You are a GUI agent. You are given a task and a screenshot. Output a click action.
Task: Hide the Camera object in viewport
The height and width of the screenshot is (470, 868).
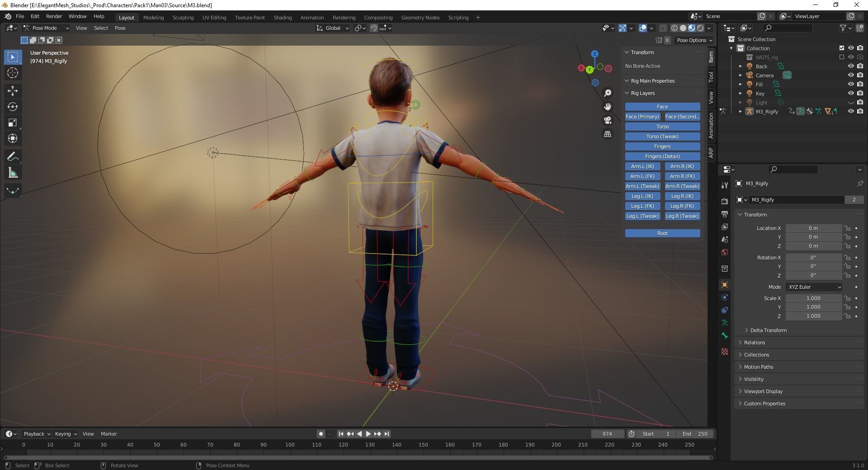point(850,75)
